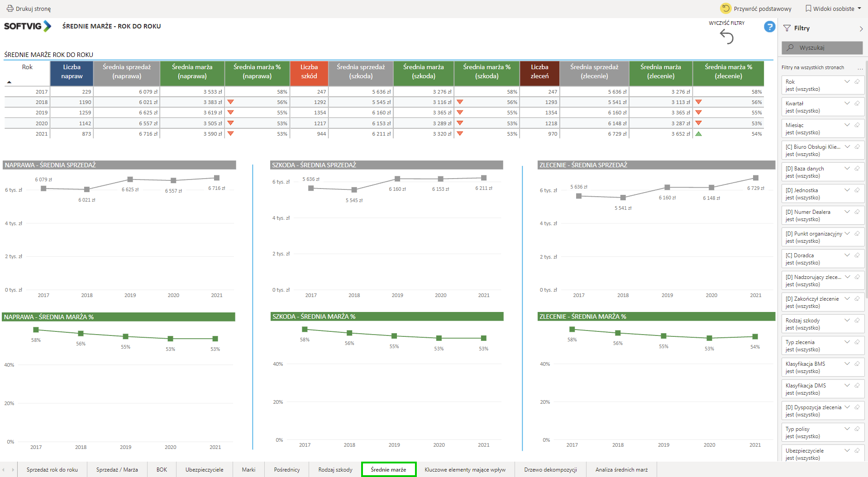Clear the Rok filter using eraser icon

857,82
